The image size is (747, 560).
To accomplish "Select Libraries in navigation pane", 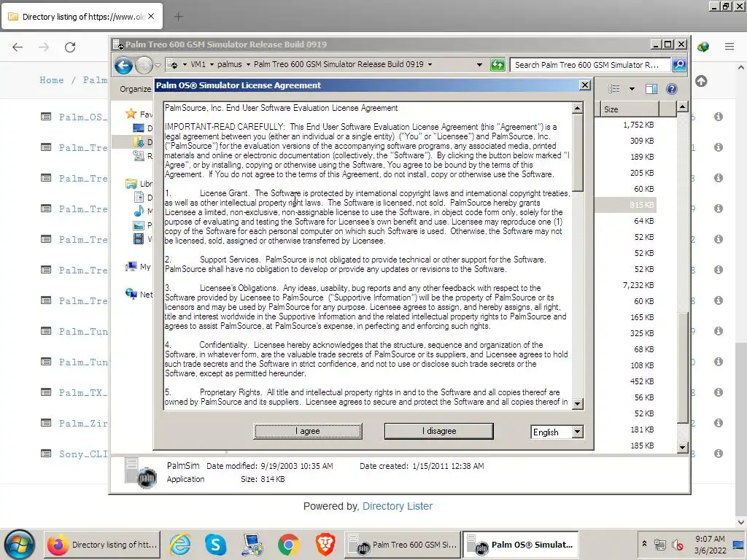I will pyautogui.click(x=139, y=183).
